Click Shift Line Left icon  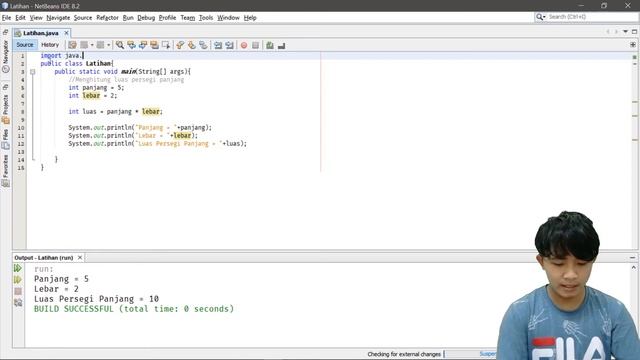point(218,45)
